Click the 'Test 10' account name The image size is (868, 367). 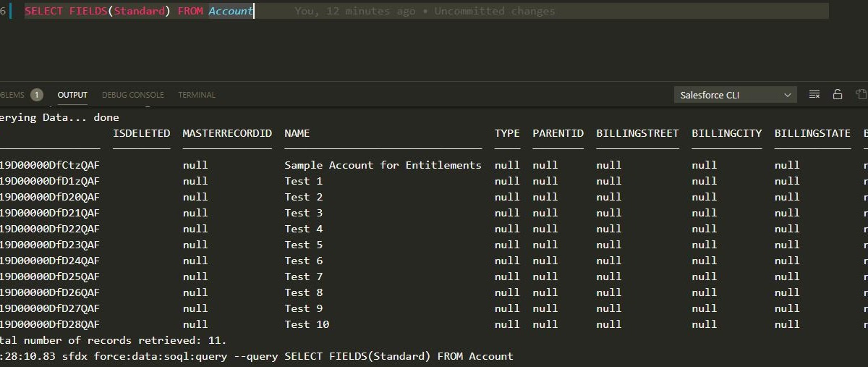point(307,324)
